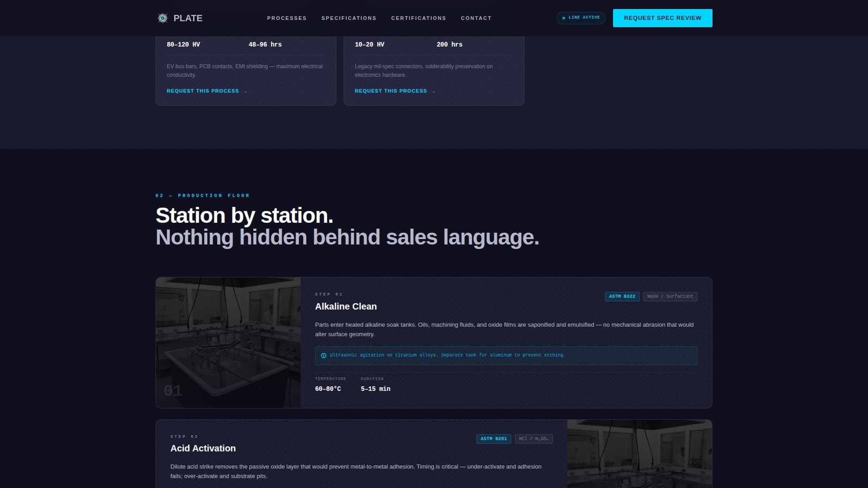
Task: Click the ASTM B281 tag
Action: 493,439
